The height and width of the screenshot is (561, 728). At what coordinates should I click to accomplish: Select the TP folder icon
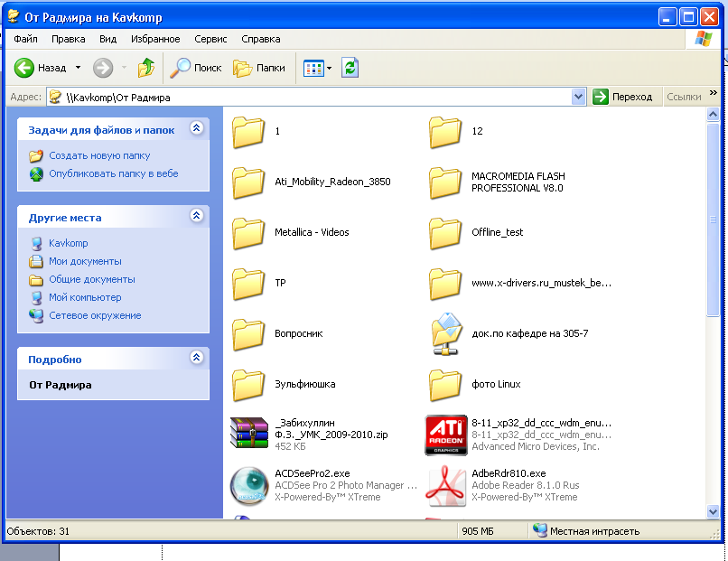(248, 284)
